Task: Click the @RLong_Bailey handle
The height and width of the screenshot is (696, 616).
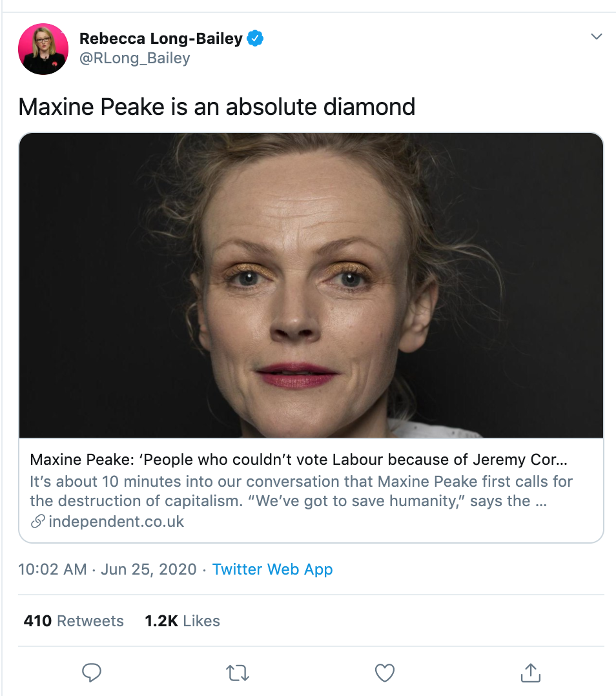Action: (134, 58)
